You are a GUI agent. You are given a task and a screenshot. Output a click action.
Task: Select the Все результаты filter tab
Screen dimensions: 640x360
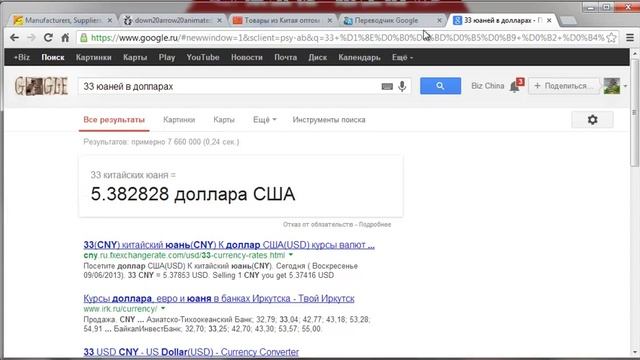[114, 120]
